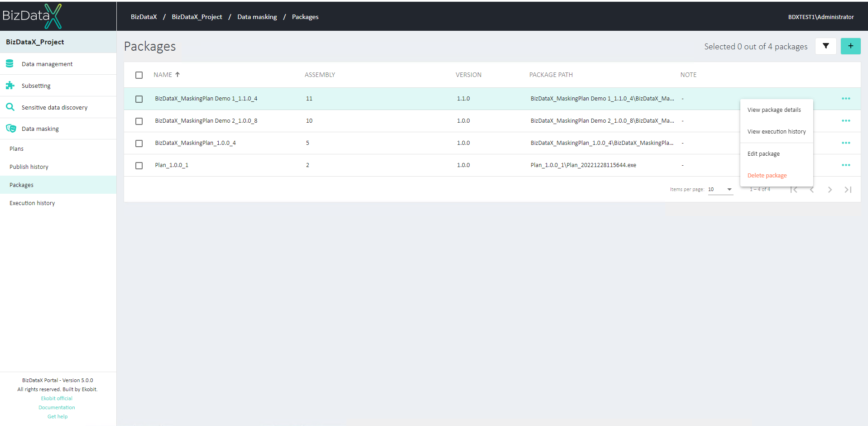Viewport: 868px width, 426px height.
Task: Go to previous page of packages
Action: 812,190
